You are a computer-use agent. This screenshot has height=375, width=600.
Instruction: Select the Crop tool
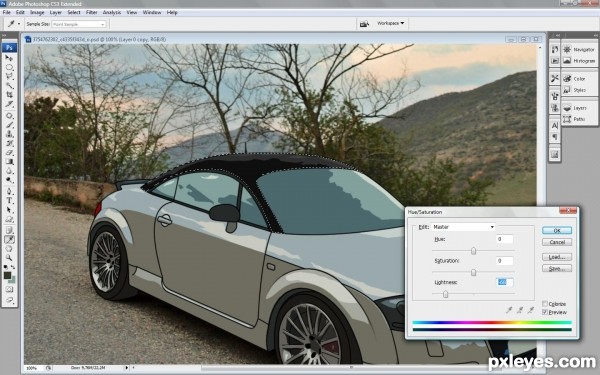coord(9,95)
